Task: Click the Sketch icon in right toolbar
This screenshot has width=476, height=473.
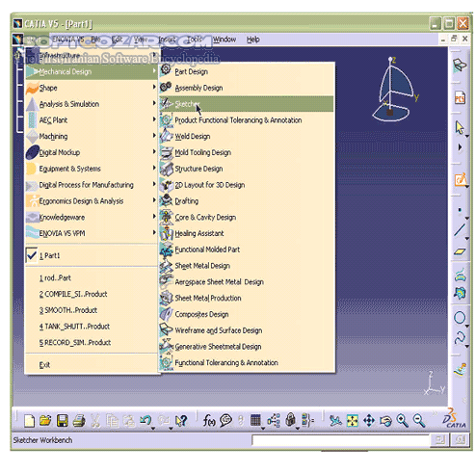Action: pyautogui.click(x=461, y=179)
